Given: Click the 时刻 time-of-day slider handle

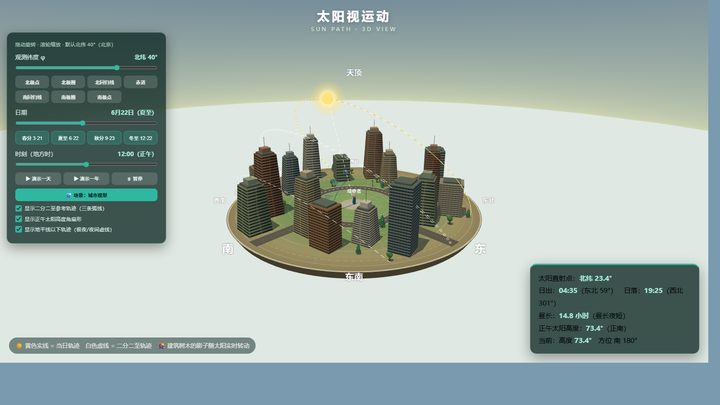Looking at the screenshot, I should click(x=86, y=164).
